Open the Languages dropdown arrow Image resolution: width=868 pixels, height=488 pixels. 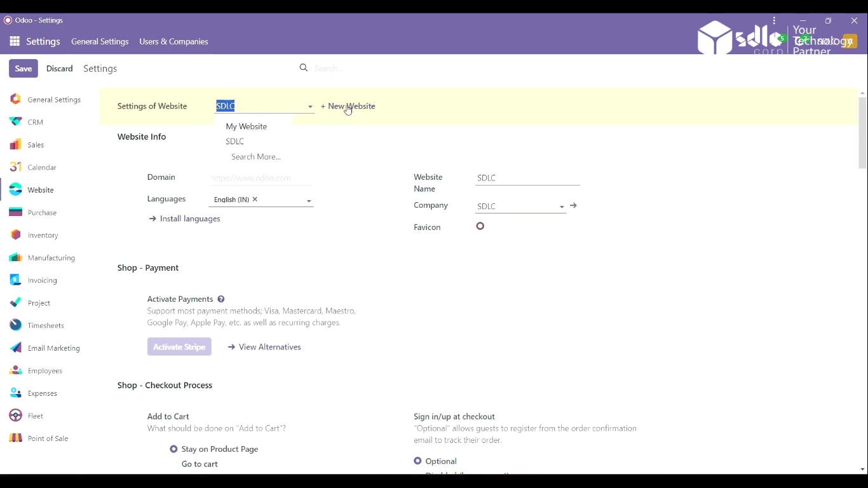pyautogui.click(x=309, y=201)
